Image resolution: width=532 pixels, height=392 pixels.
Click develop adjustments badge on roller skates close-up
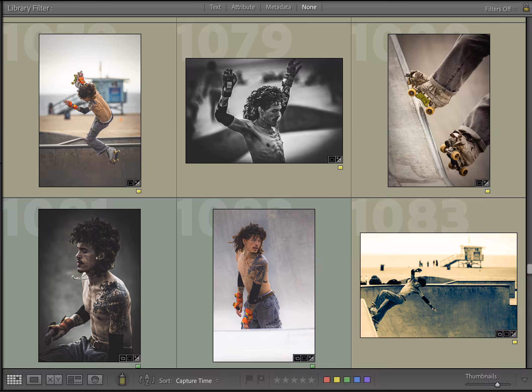(x=486, y=183)
